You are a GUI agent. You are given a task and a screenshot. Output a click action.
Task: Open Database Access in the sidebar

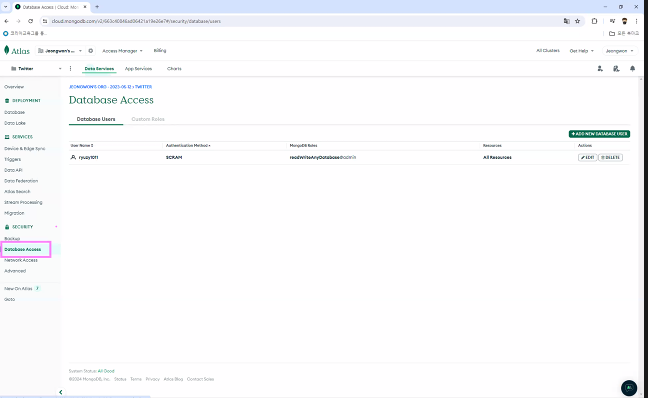pos(23,249)
